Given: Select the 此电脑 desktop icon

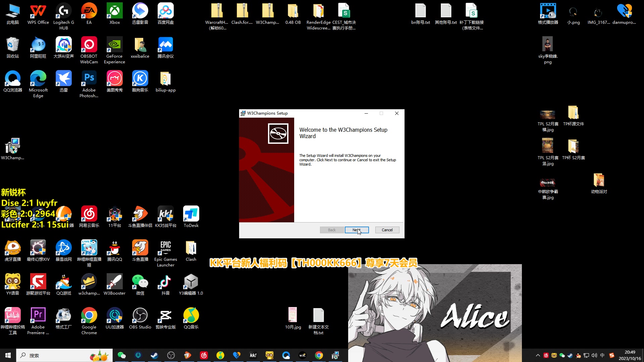Looking at the screenshot, I should pyautogui.click(x=13, y=14).
